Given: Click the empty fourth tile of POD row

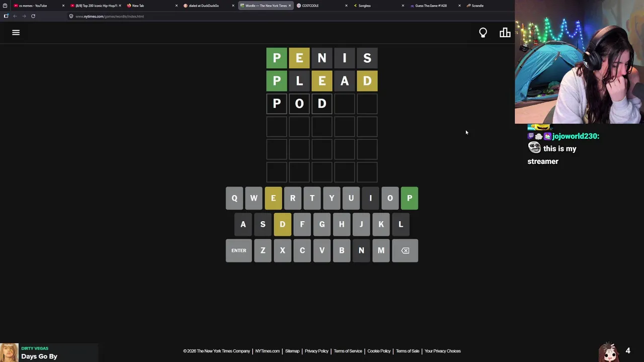Looking at the screenshot, I should coord(345,104).
